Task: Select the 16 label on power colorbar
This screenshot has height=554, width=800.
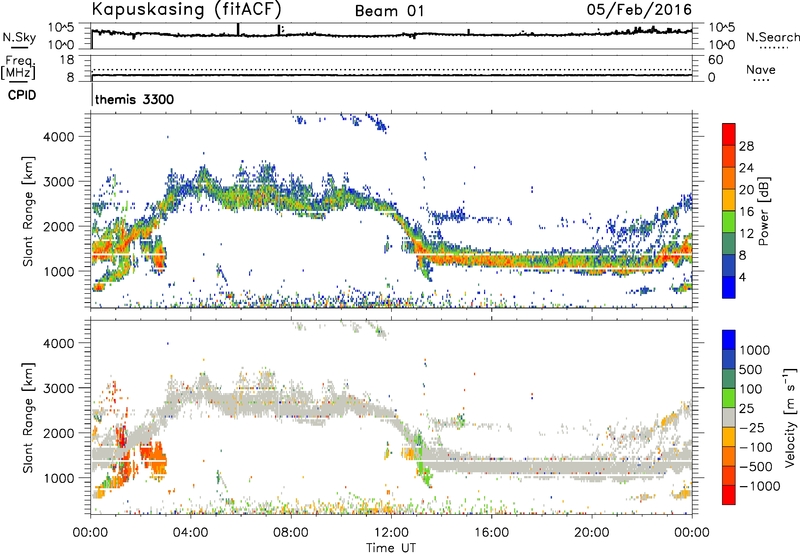Action: pyautogui.click(x=746, y=212)
